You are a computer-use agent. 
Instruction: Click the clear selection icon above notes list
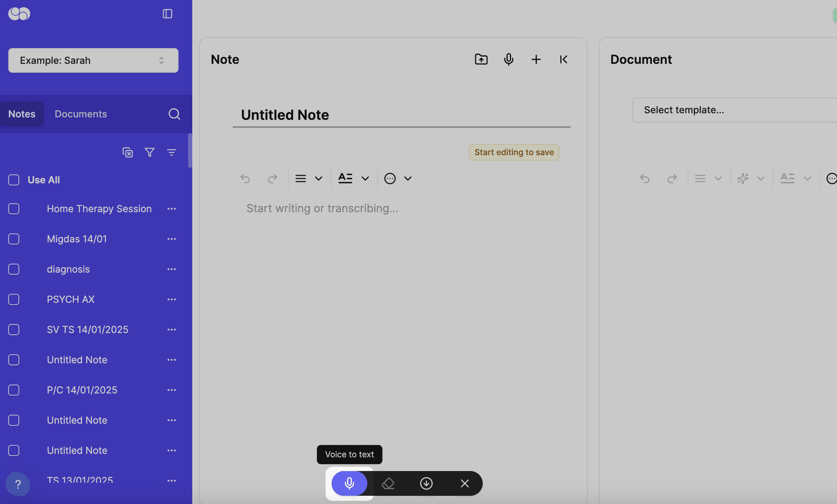(x=128, y=152)
